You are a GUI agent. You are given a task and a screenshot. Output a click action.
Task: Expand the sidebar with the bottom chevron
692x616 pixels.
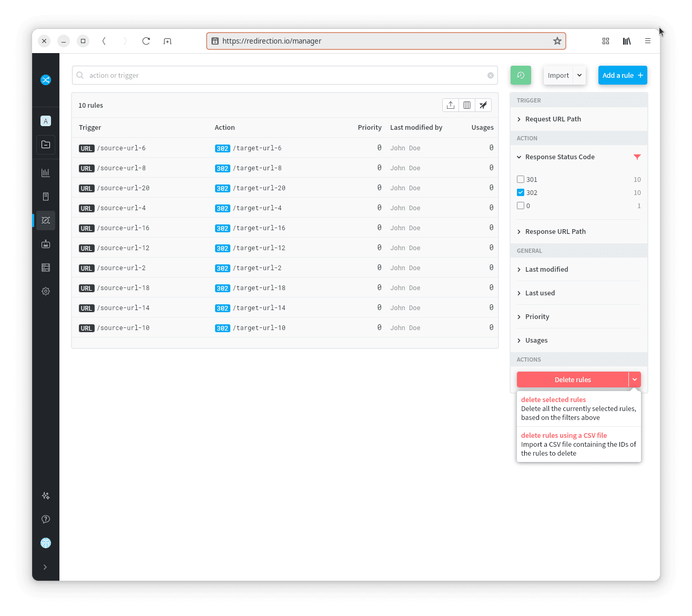[x=45, y=567]
